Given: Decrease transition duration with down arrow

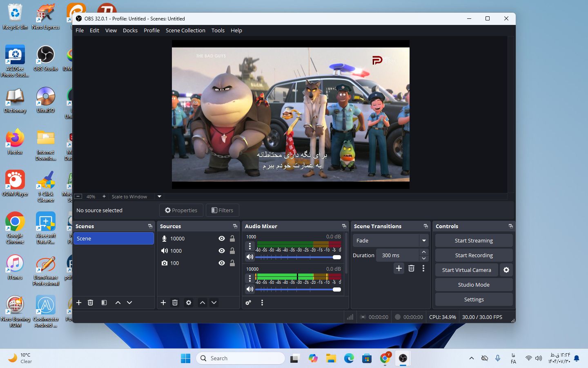Looking at the screenshot, I should pyautogui.click(x=424, y=258).
